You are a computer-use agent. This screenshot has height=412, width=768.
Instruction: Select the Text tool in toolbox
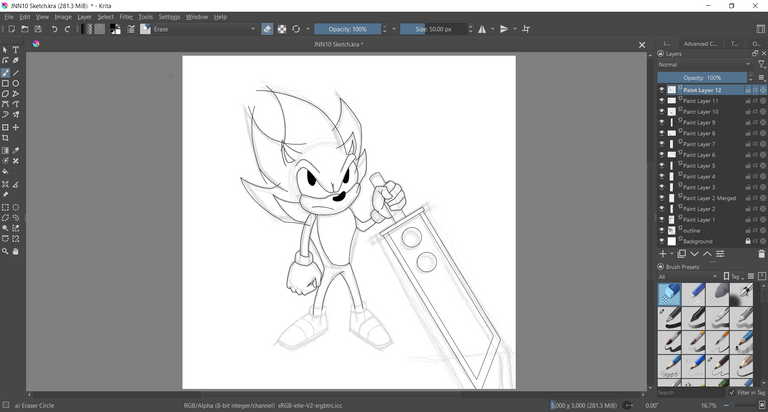tap(16, 50)
